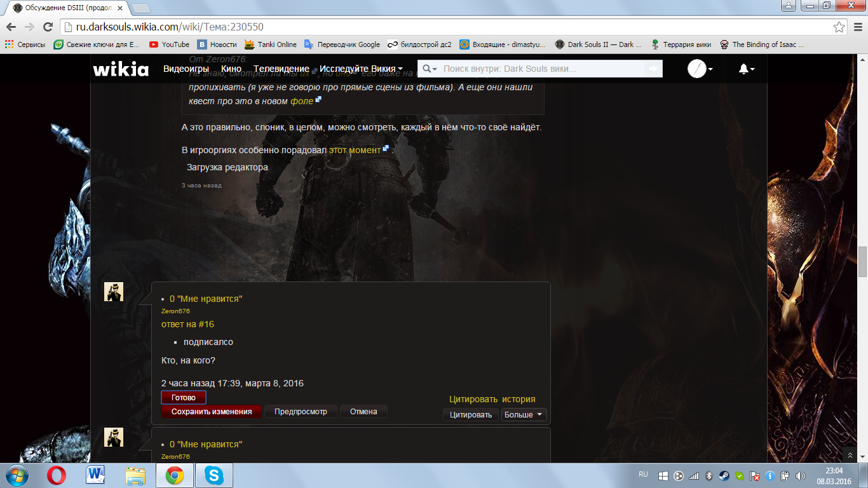Screen dimensions: 868x488
Task: Open the user avatar menu in the Wikia header
Action: click(x=700, y=69)
